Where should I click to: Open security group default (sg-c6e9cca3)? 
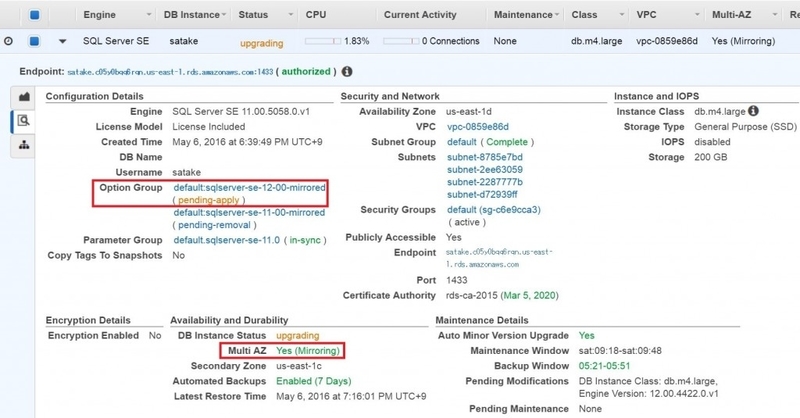pos(493,210)
